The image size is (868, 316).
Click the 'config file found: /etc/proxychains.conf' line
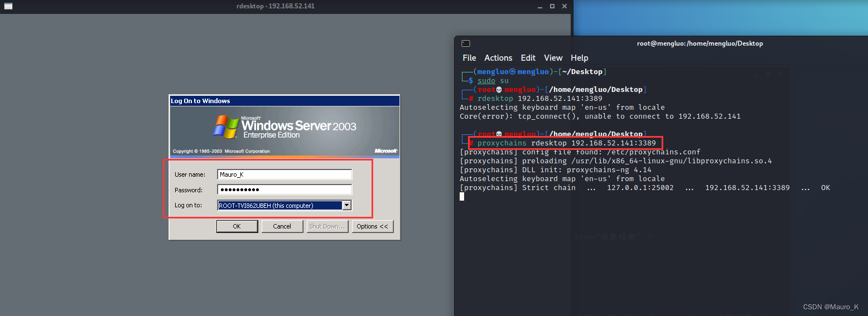[x=580, y=152]
